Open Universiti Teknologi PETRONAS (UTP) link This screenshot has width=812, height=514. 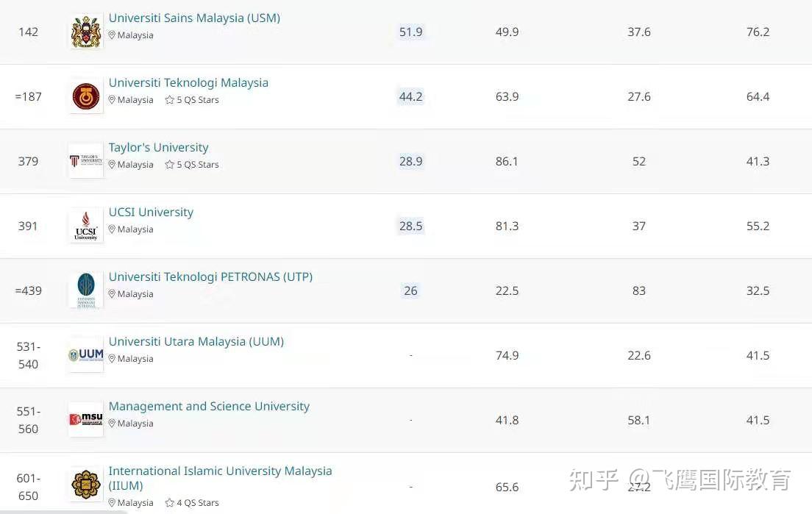(x=210, y=277)
